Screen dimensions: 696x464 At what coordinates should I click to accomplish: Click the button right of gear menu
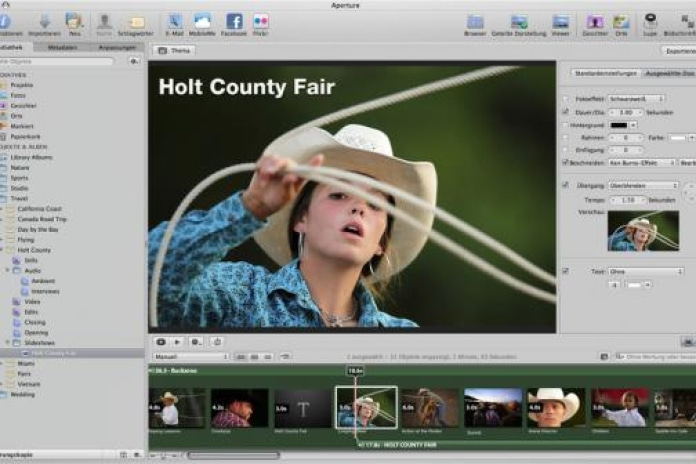[217, 342]
